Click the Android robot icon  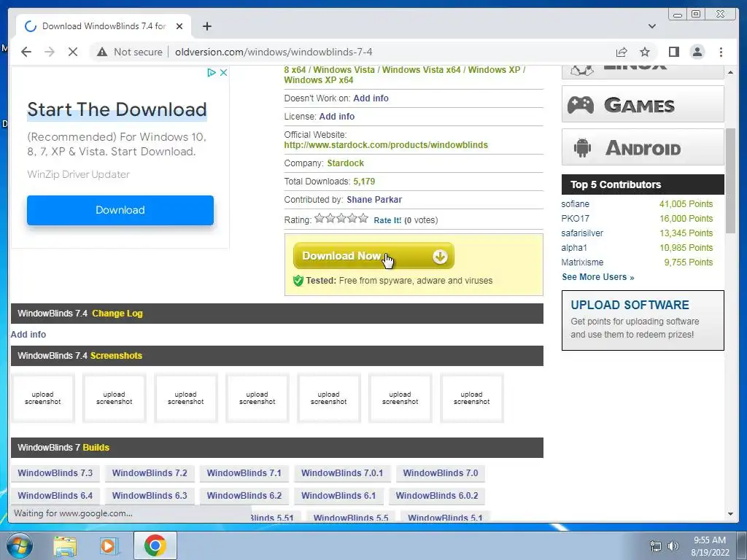pyautogui.click(x=582, y=147)
